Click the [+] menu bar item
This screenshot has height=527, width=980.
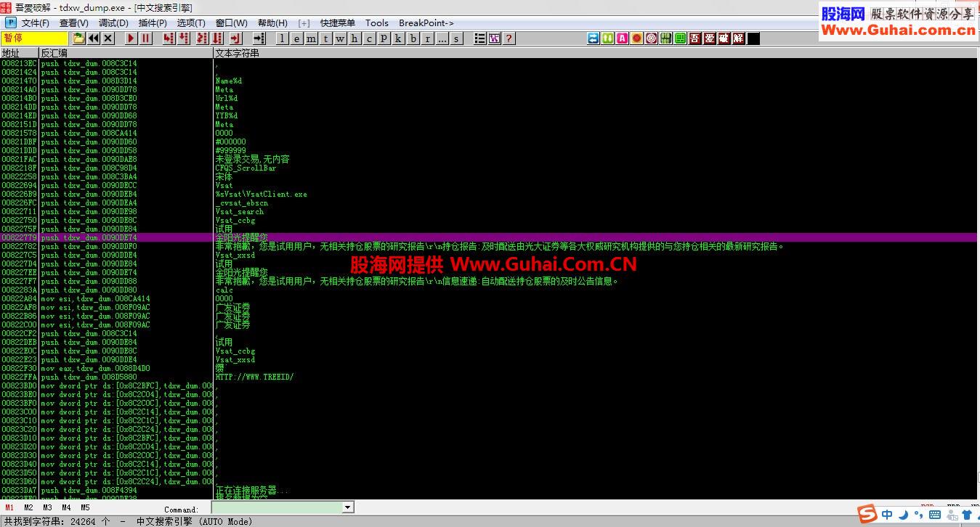[304, 23]
